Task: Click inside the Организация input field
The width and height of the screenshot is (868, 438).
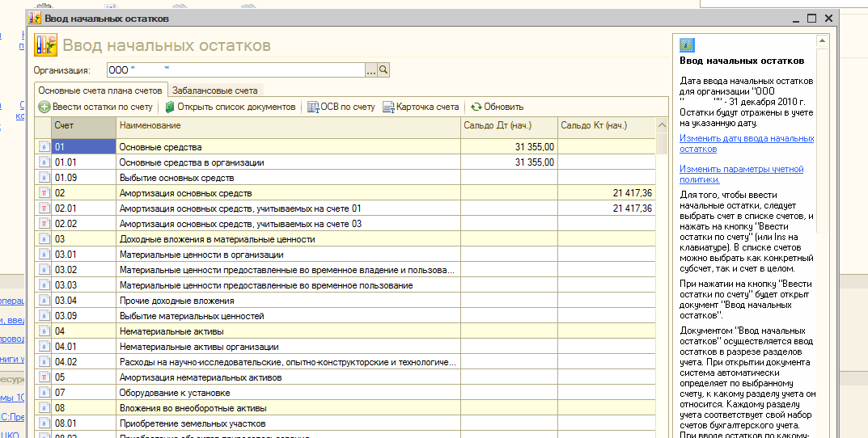Action: (235, 70)
